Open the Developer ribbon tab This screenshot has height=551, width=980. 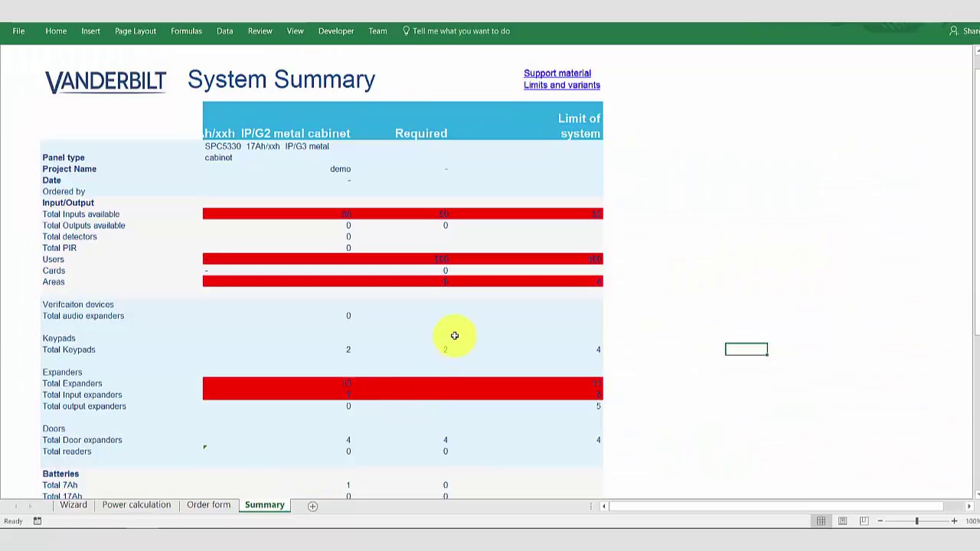[336, 31]
